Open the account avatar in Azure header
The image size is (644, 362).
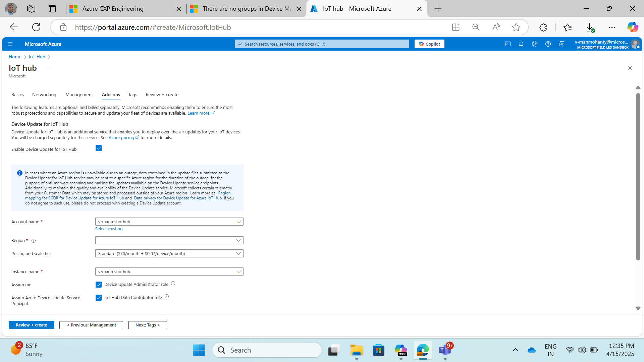click(x=635, y=44)
